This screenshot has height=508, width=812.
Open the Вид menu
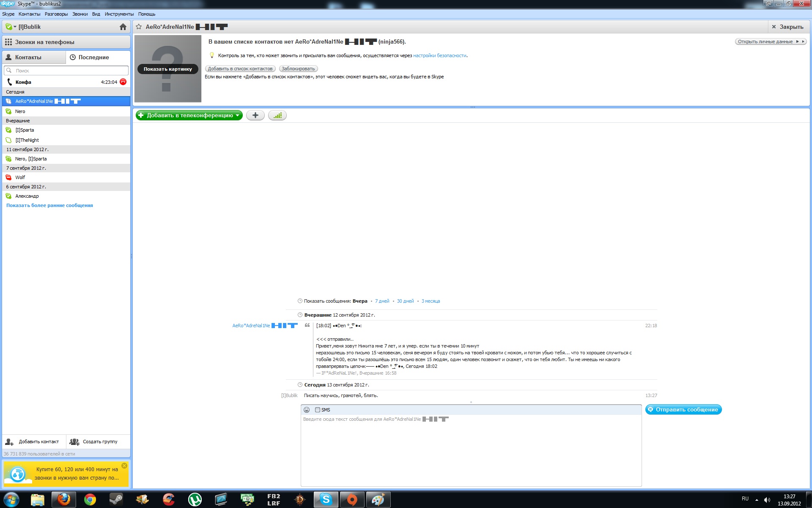tap(96, 14)
